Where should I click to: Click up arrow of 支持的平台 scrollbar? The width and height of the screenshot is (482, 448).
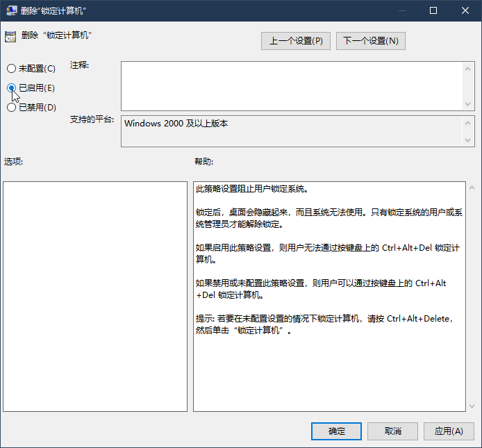click(x=468, y=123)
